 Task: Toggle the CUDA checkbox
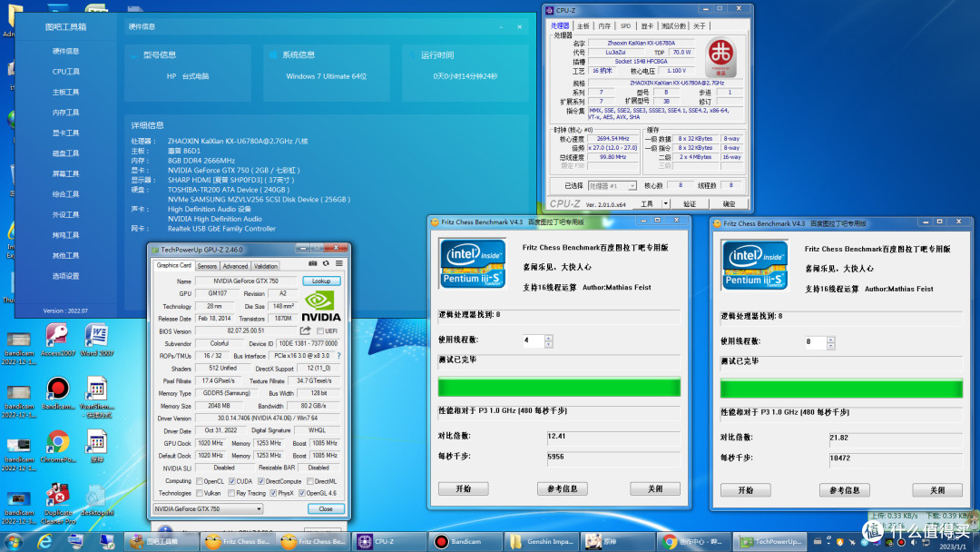[x=232, y=481]
